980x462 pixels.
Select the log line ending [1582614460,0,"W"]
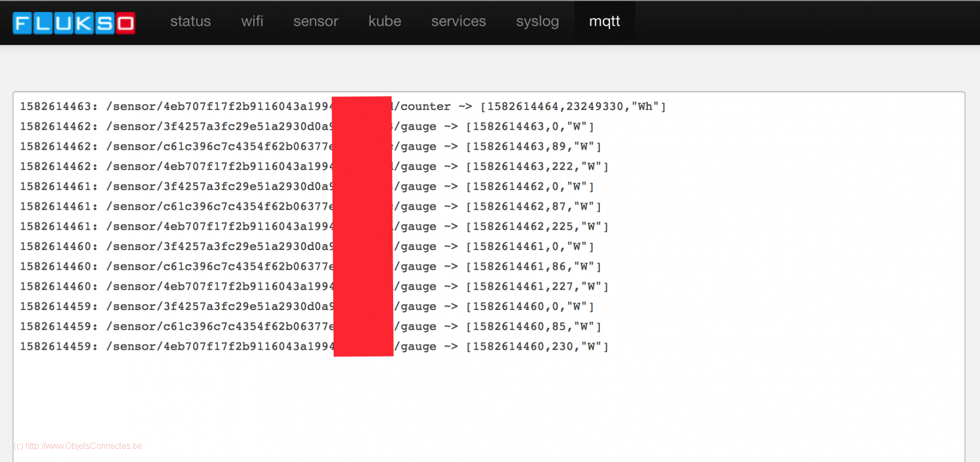[x=307, y=306]
